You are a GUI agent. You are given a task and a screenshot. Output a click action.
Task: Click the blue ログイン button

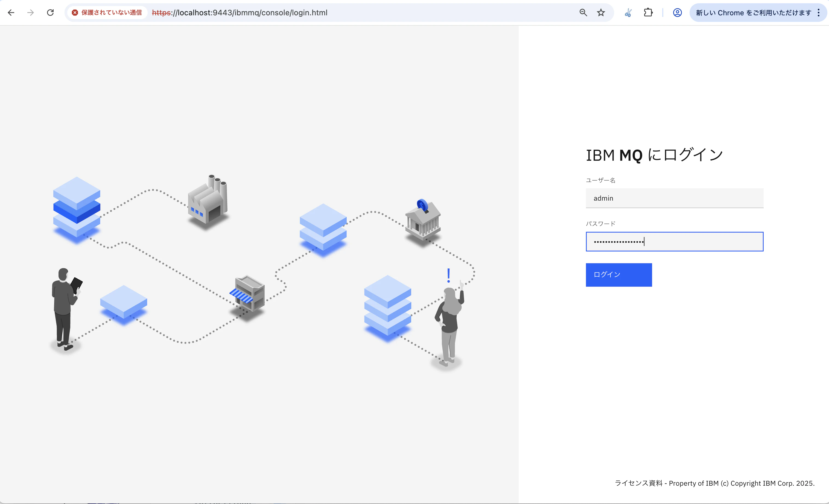pos(619,275)
